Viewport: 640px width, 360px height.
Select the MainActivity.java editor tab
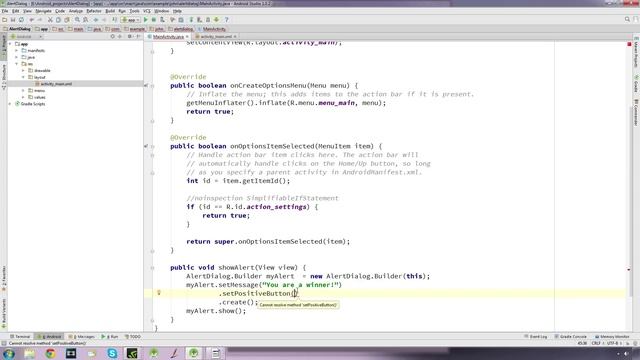click(168, 36)
